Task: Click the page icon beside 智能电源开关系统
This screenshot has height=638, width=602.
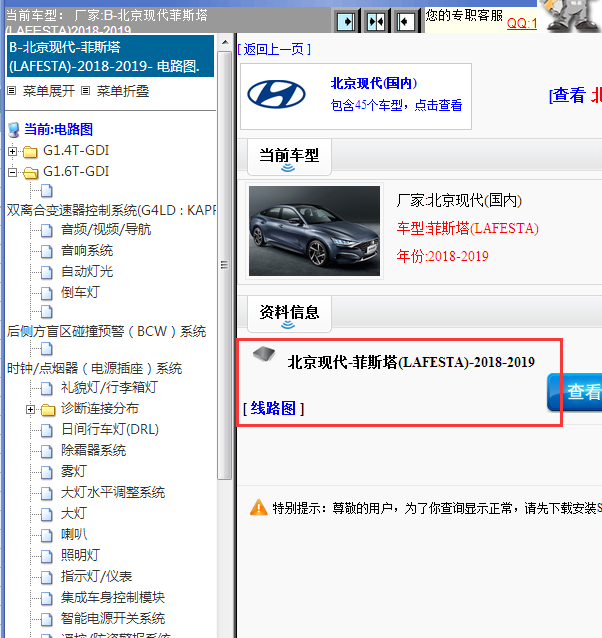Action: 47,619
